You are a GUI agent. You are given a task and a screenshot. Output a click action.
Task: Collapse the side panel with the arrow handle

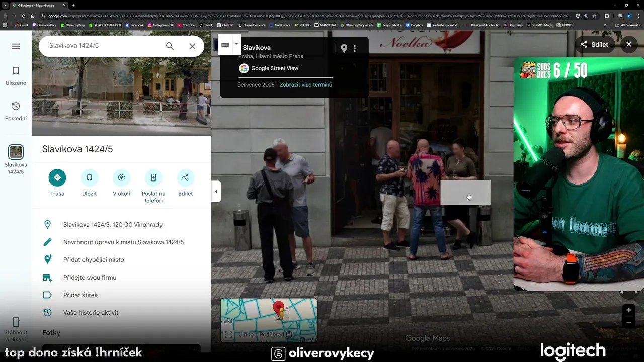point(216,191)
